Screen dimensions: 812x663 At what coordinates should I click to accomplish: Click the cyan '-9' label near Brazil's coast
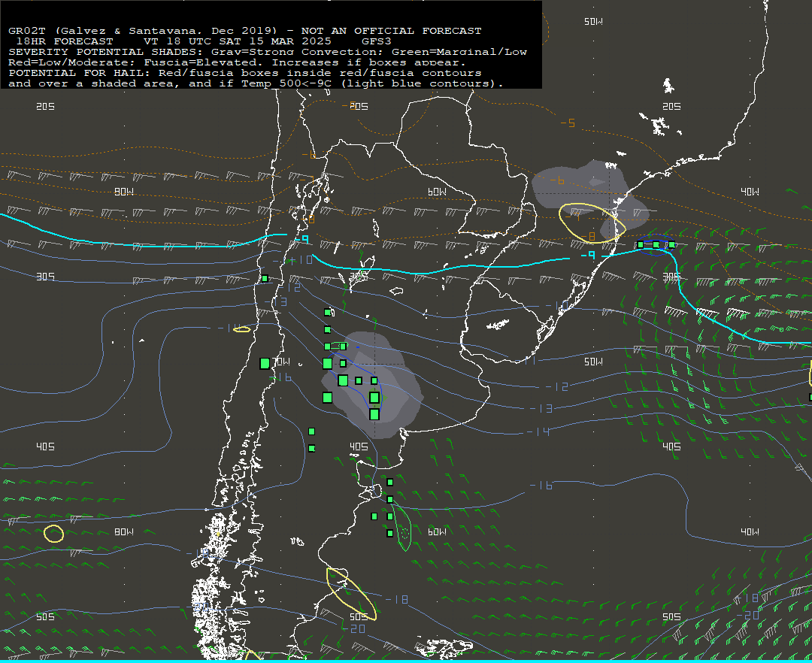coord(588,256)
